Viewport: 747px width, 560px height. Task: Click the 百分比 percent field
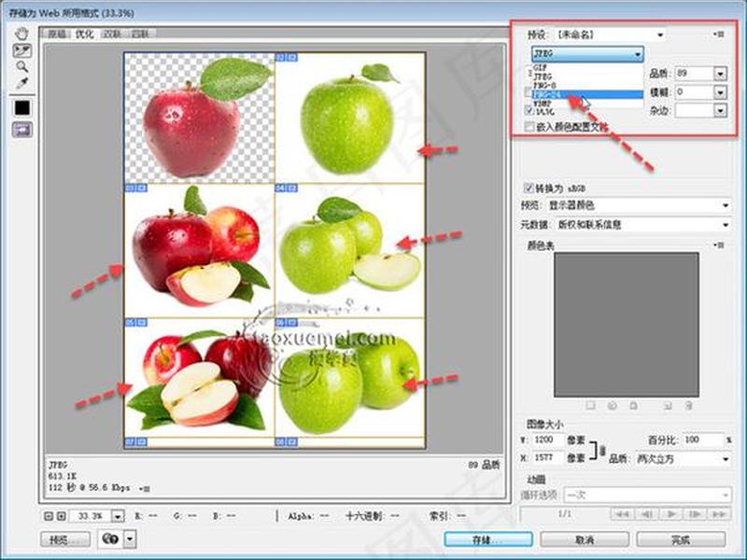703,440
